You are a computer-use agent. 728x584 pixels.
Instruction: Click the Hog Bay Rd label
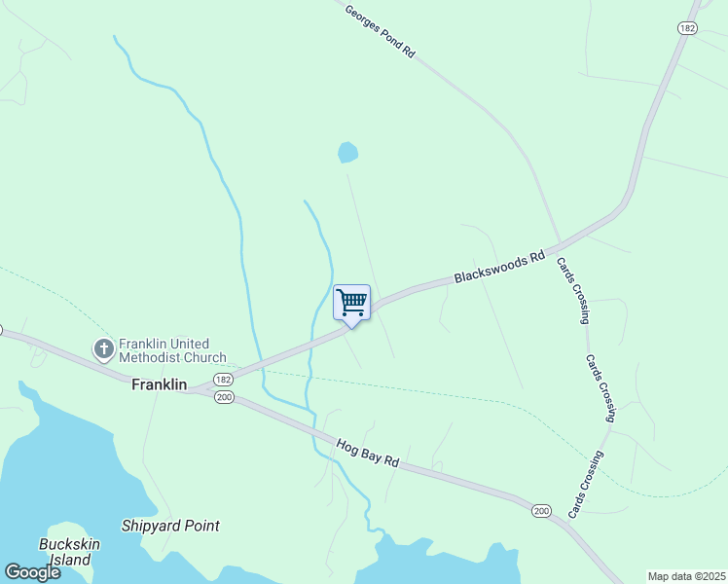click(x=368, y=453)
